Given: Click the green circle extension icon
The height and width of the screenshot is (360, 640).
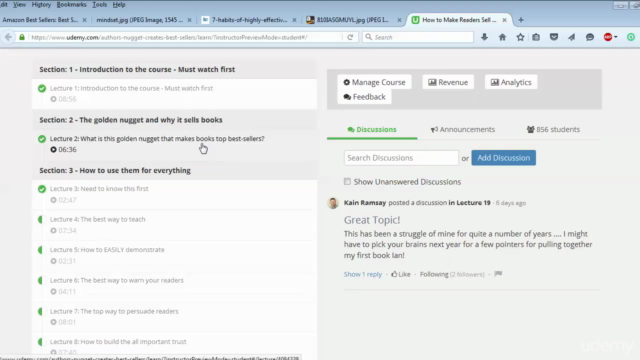Looking at the screenshot, I should [x=631, y=37].
